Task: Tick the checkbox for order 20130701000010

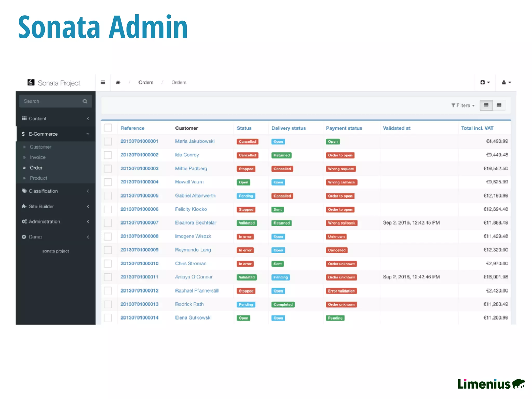Action: [x=108, y=264]
